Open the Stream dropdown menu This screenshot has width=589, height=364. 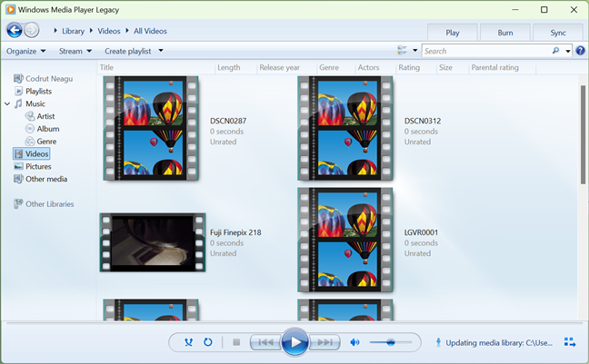75,51
